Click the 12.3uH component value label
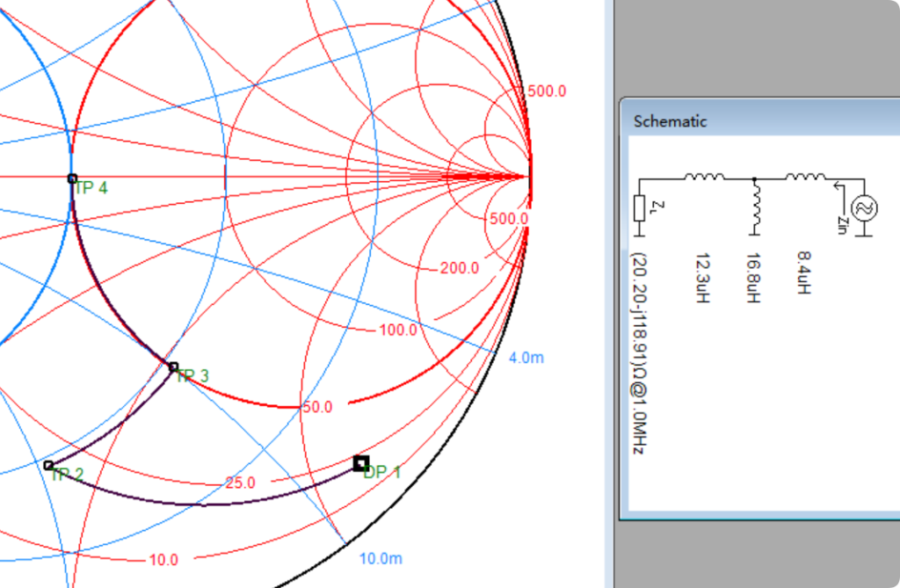 pos(702,277)
